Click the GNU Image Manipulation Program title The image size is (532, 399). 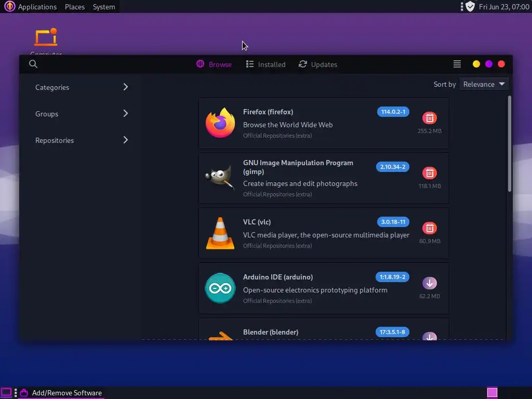pos(298,167)
